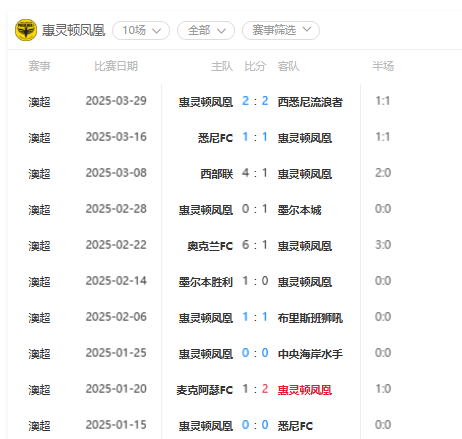Open the 全部 filter dropdown
Image resolution: width=462 pixels, height=439 pixels.
coord(206,30)
